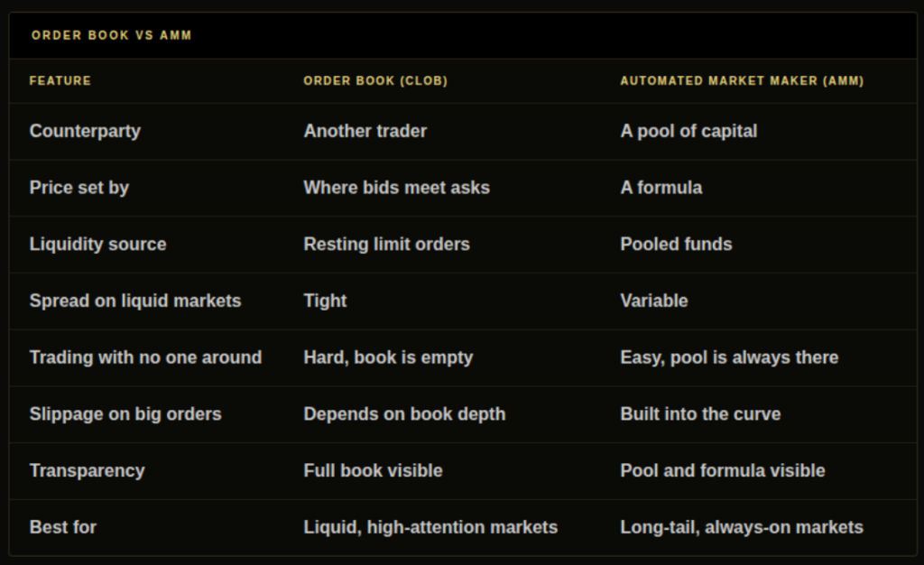Click 'Where bids meet asks' cell
Screen dimensions: 924x565
(x=397, y=188)
